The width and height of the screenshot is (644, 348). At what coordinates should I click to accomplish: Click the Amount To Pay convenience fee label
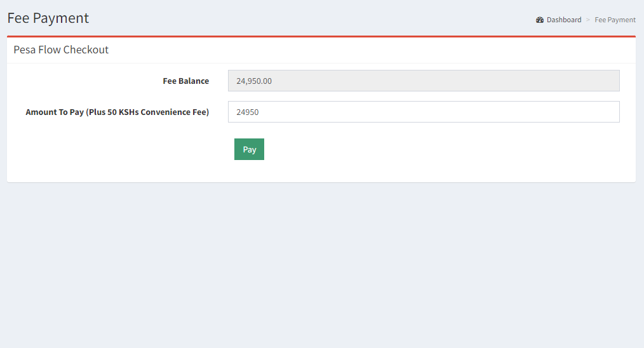117,112
